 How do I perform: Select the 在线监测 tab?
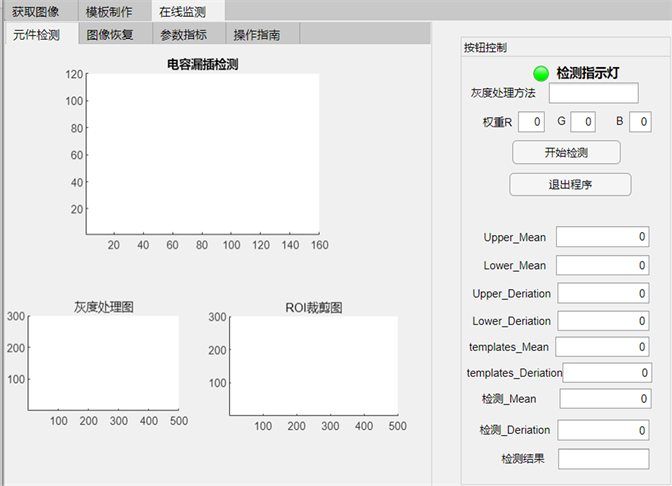tap(182, 11)
